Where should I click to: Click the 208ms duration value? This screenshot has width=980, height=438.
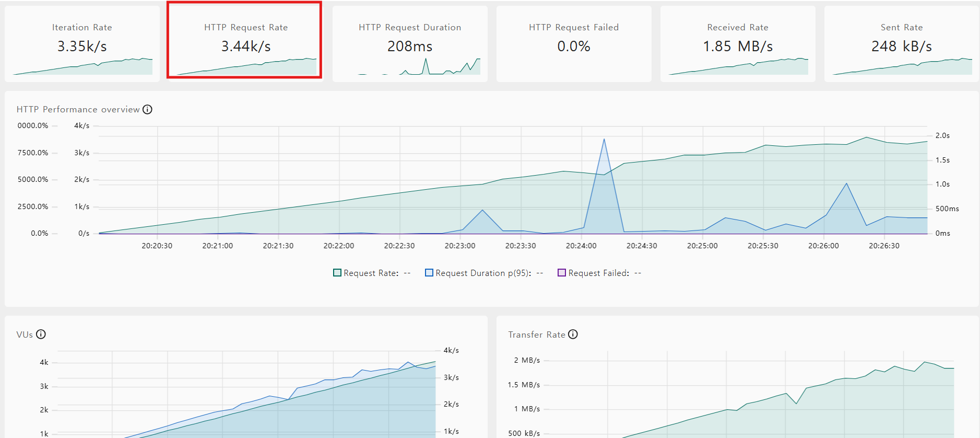(410, 47)
